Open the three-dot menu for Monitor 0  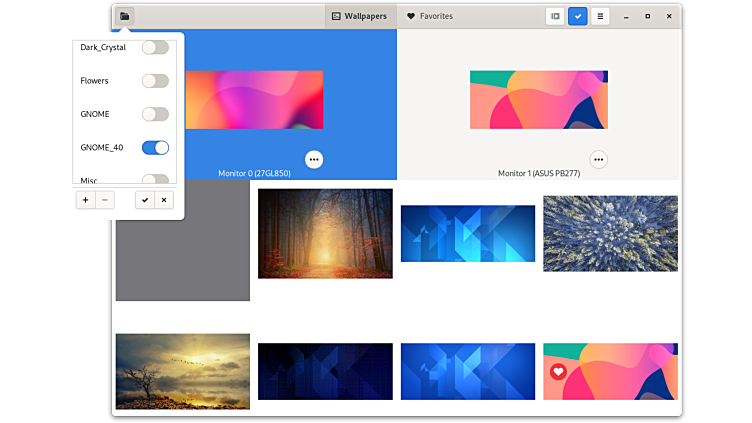(x=314, y=159)
